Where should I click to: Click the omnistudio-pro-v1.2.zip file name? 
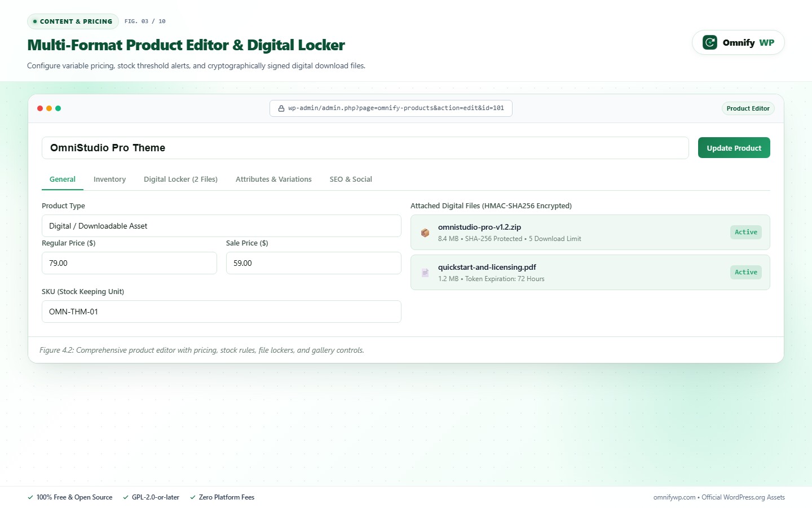point(479,227)
